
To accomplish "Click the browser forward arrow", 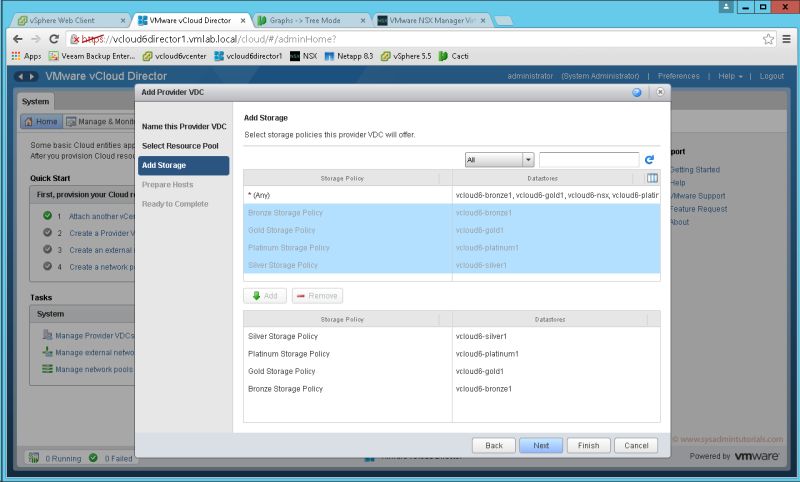I will 35,39.
